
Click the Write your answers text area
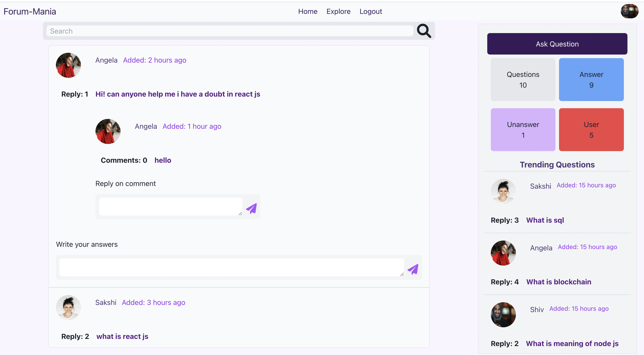click(x=231, y=267)
